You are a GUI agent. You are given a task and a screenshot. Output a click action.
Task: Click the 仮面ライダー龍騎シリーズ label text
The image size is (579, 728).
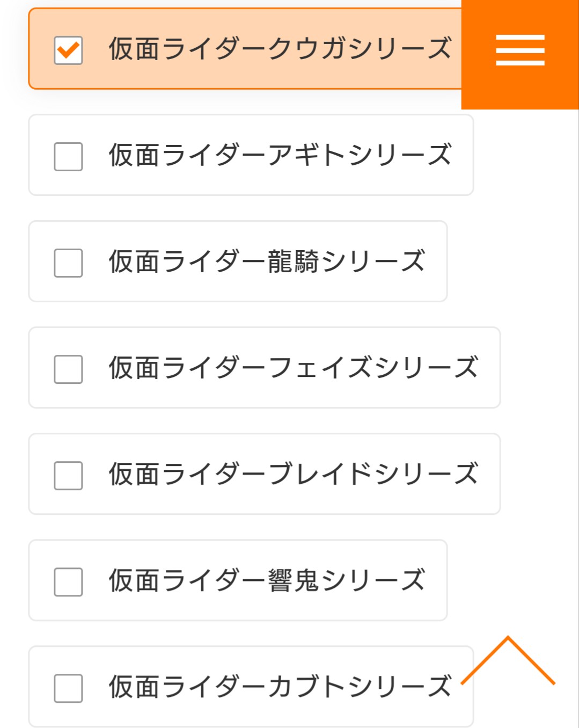coord(267,261)
